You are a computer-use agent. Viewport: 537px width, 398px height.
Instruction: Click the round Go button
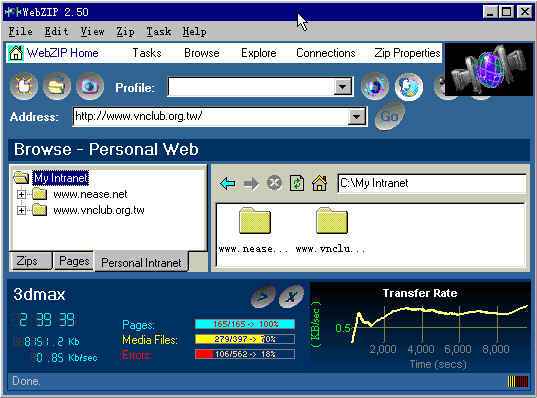click(390, 116)
